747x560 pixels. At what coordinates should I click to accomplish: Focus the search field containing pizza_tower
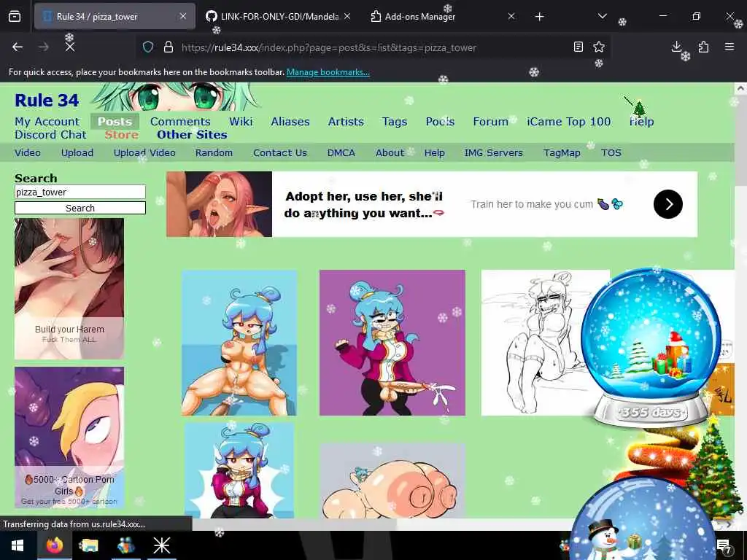pos(80,192)
